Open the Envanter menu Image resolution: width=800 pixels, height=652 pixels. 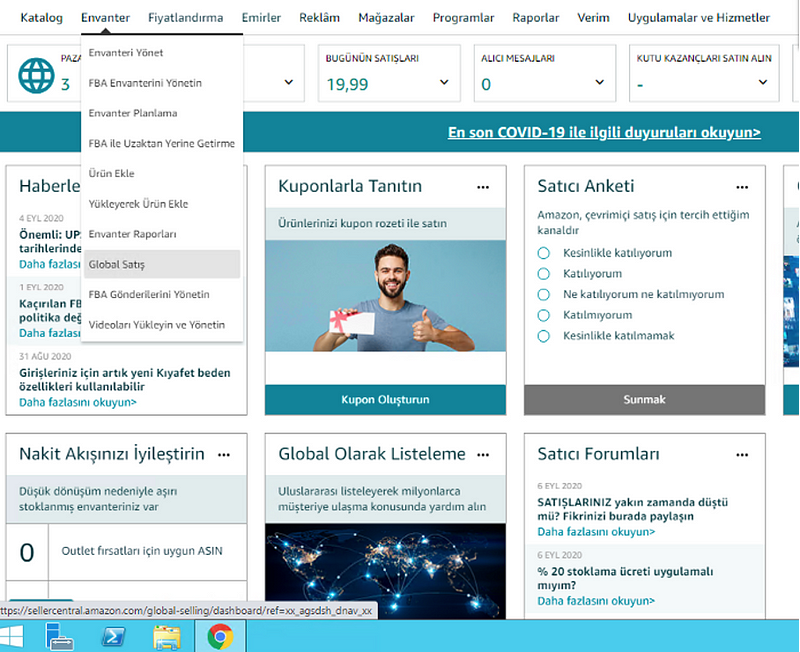105,18
